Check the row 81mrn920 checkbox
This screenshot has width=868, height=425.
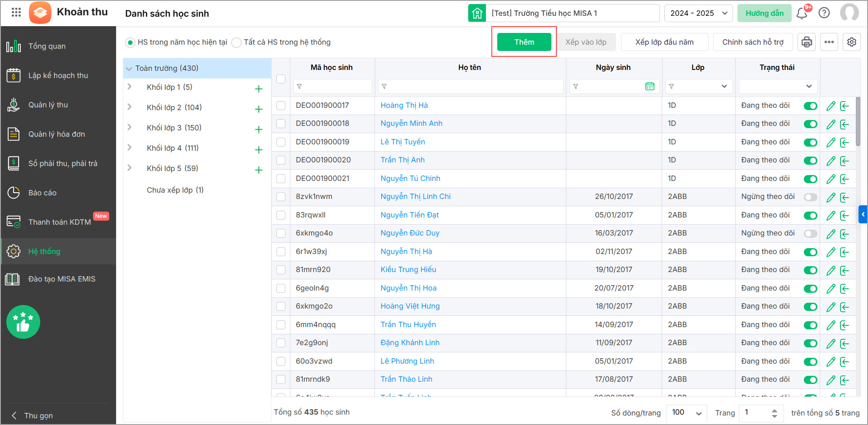(x=281, y=270)
